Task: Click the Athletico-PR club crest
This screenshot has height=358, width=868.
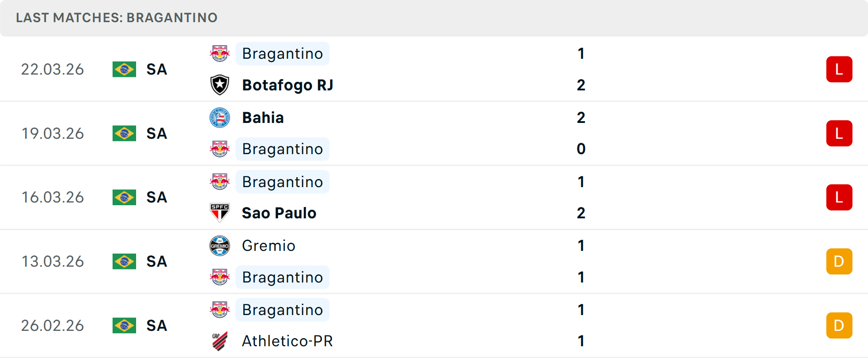Action: [x=220, y=341]
